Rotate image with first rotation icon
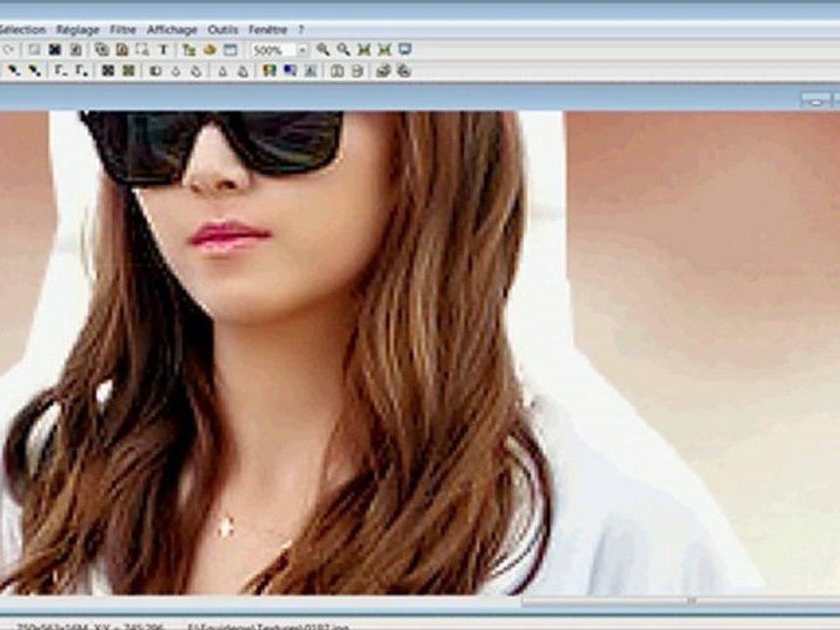This screenshot has width=840, height=630. tap(383, 71)
